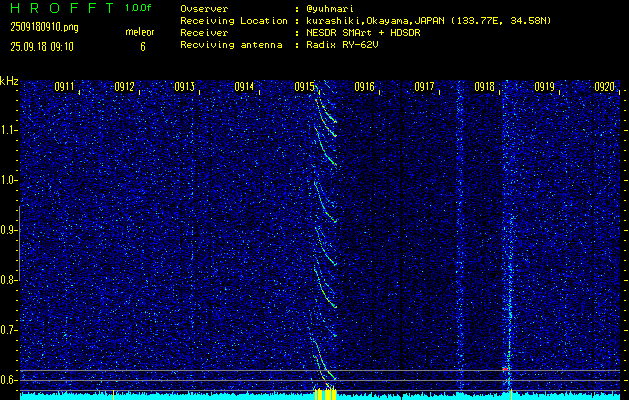Click the 0911 time marker
This screenshot has width=629, height=400.
65,87
